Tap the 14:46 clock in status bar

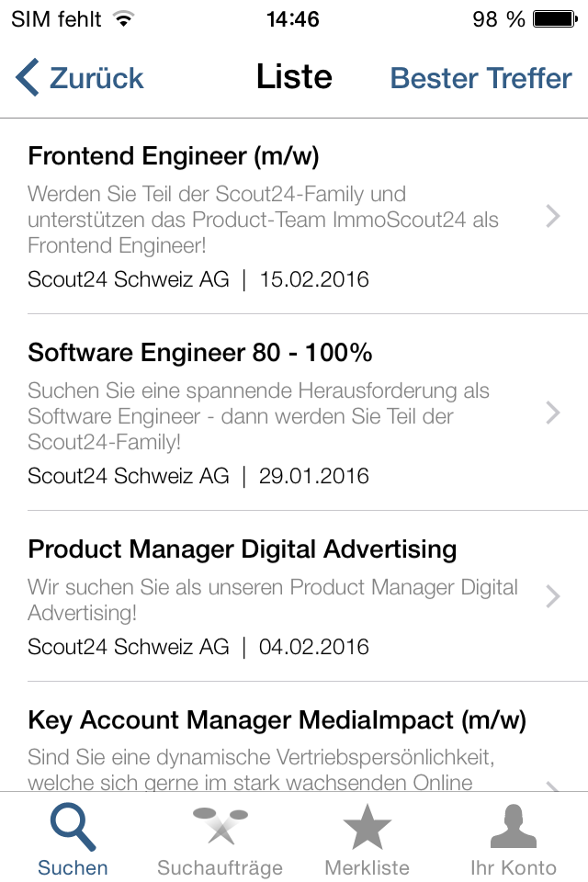(x=292, y=18)
